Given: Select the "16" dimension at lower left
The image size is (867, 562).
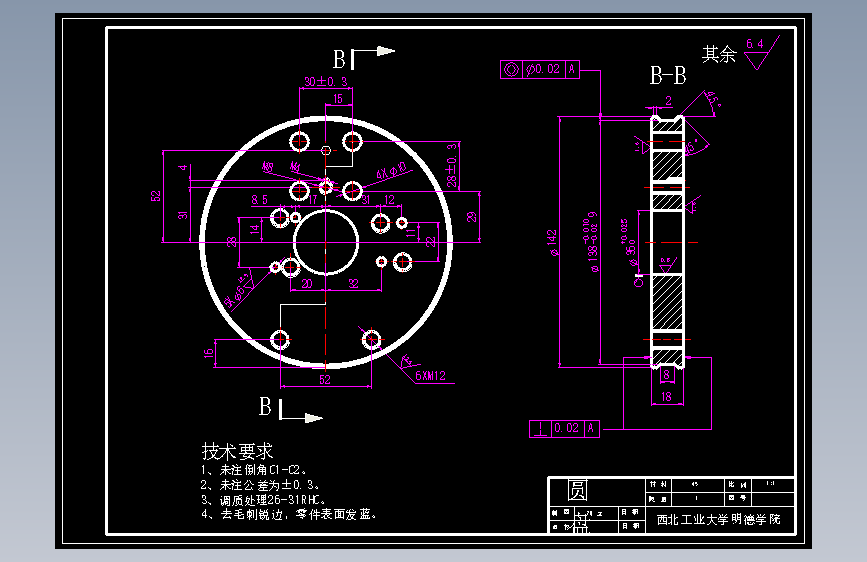Looking at the screenshot, I should click(208, 353).
